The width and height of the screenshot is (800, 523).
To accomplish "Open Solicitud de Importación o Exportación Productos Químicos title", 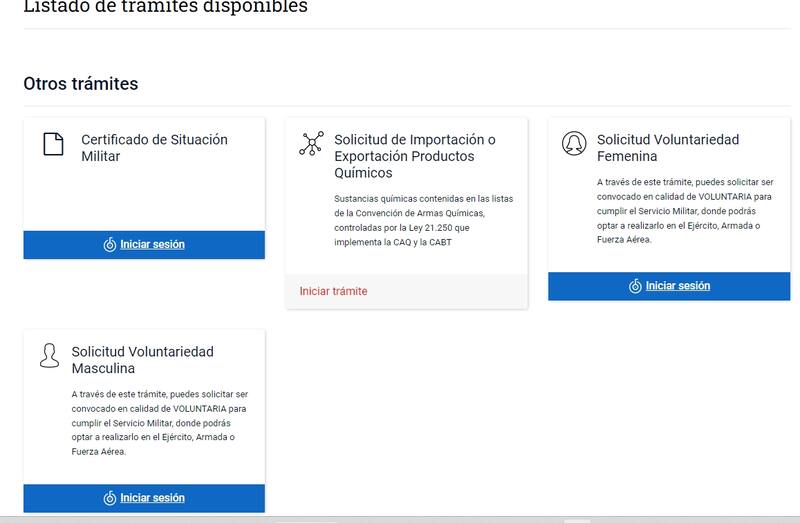I will [x=414, y=156].
